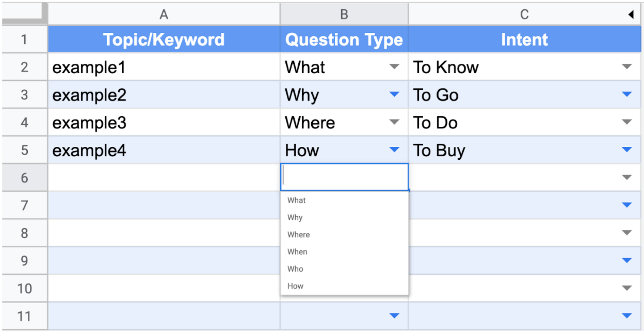Select column C header

[524, 15]
